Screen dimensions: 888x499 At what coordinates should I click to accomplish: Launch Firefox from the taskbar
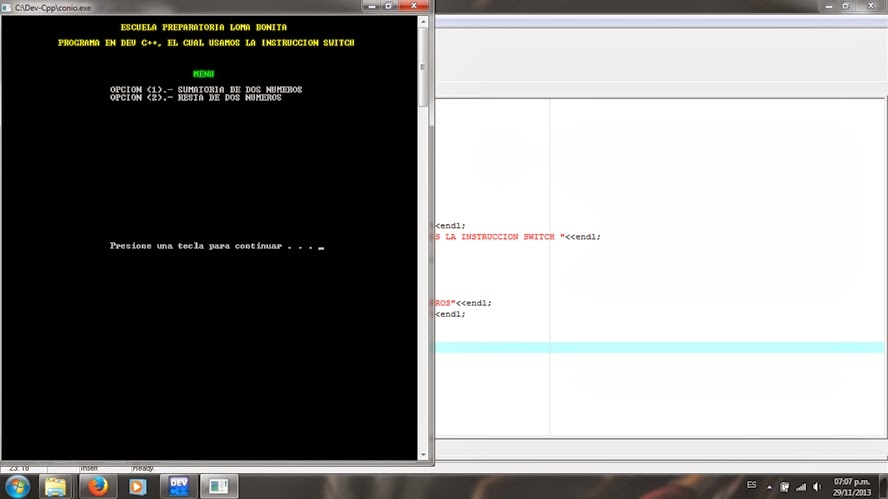pyautogui.click(x=97, y=487)
